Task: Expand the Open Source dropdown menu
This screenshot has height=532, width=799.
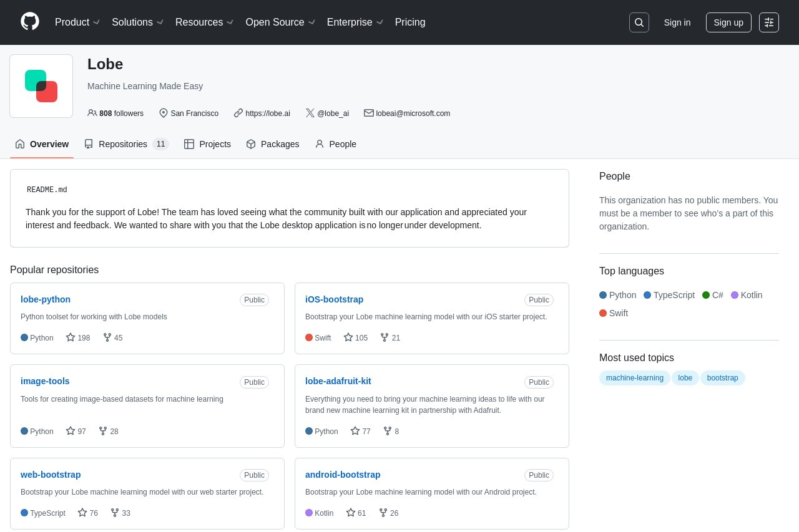Action: pos(280,22)
